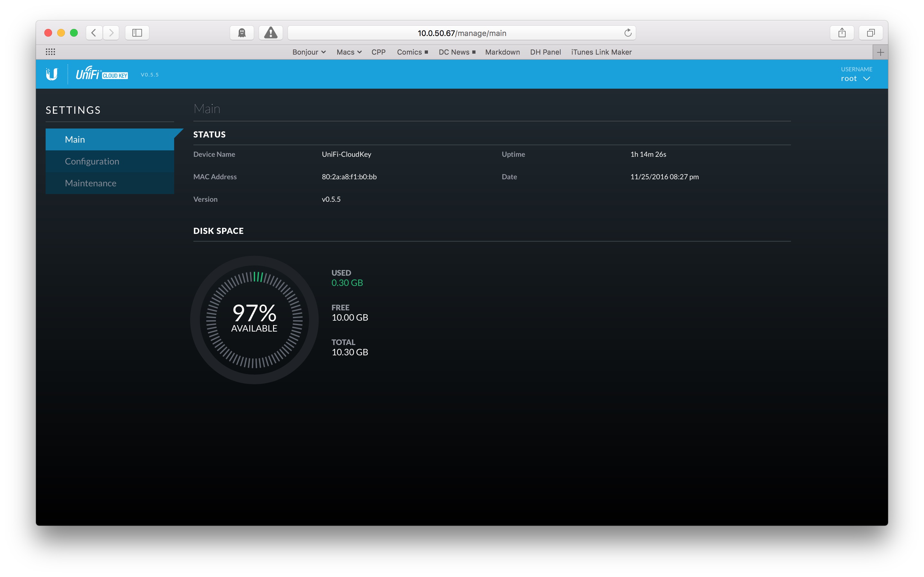Add a new tab with plus button
Viewport: 924px width, 577px height.
(880, 52)
